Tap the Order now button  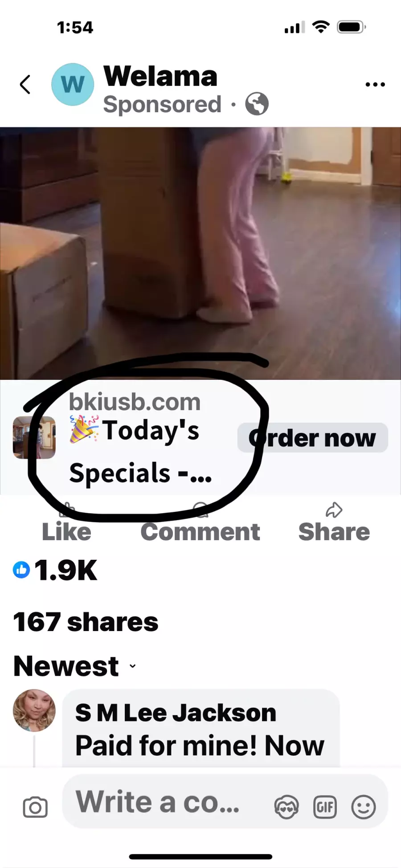pyautogui.click(x=313, y=438)
